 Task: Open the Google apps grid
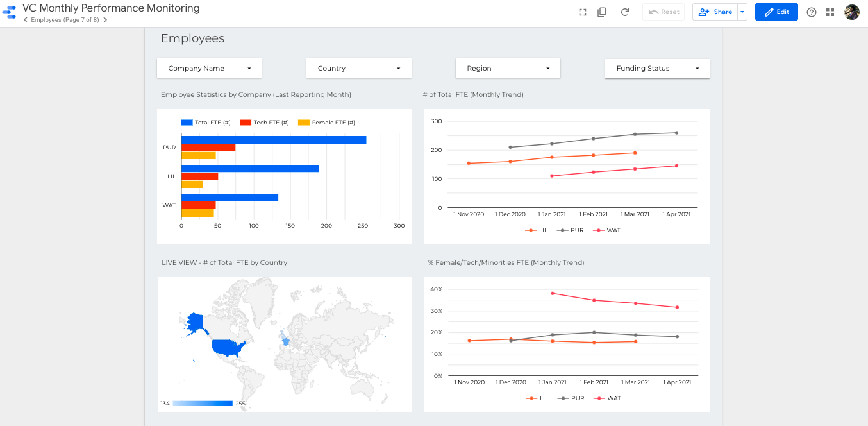pos(831,12)
